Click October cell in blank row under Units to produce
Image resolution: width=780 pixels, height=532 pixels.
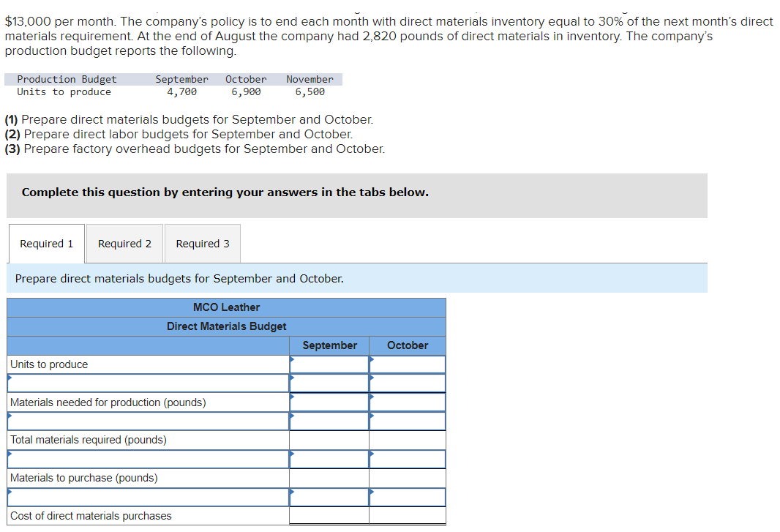(x=408, y=383)
